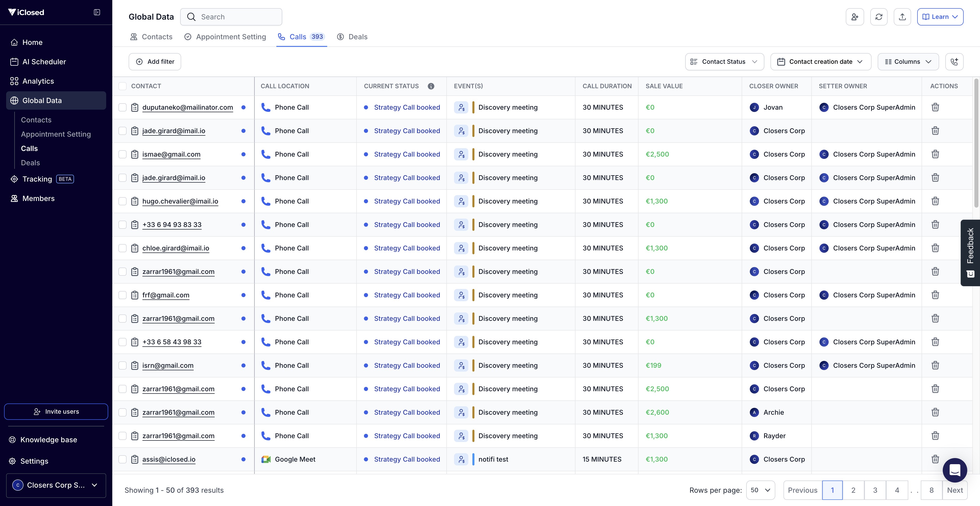Open the chloe.girard@imail.io contact link
Screen dimensions: 980x506
[x=175, y=248]
